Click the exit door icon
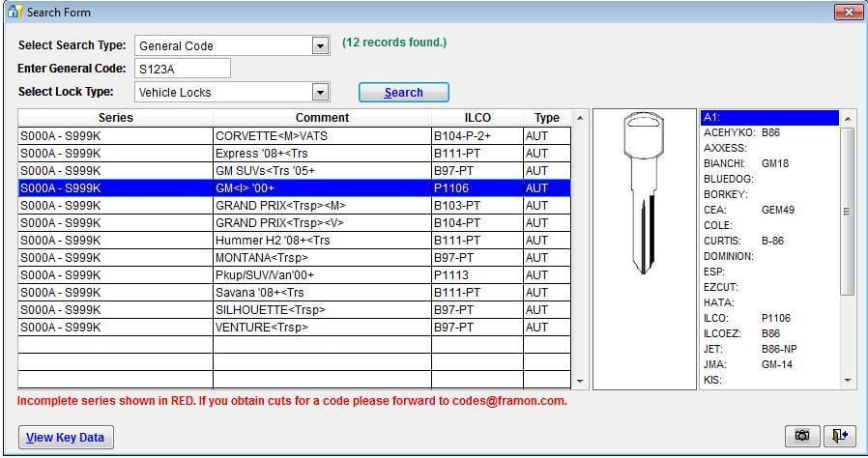Image resolution: width=868 pixels, height=458 pixels. [838, 436]
